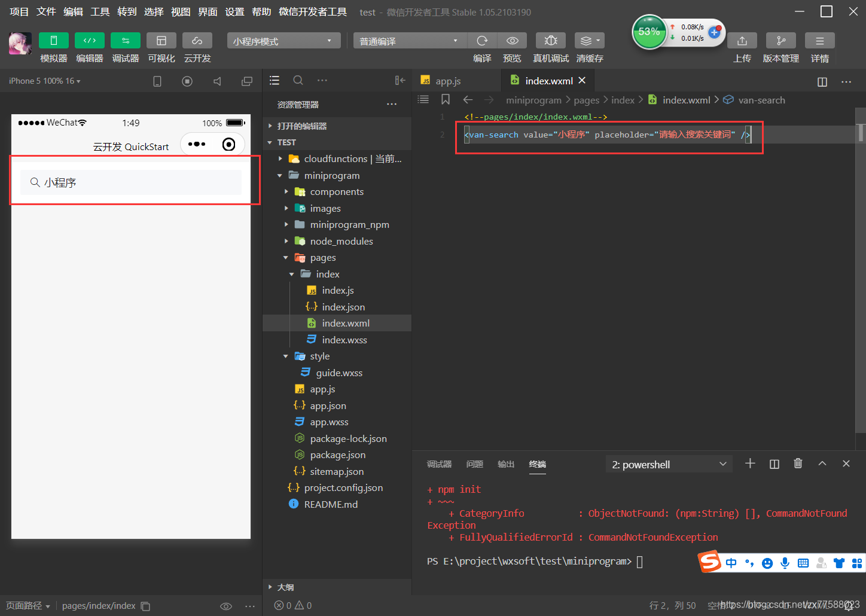Switch to the app.js editor tab

(x=458, y=81)
